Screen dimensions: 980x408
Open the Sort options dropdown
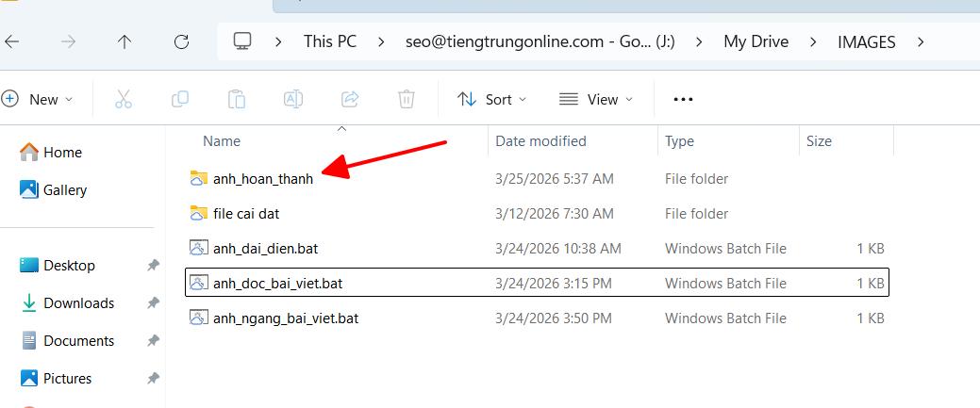491,99
